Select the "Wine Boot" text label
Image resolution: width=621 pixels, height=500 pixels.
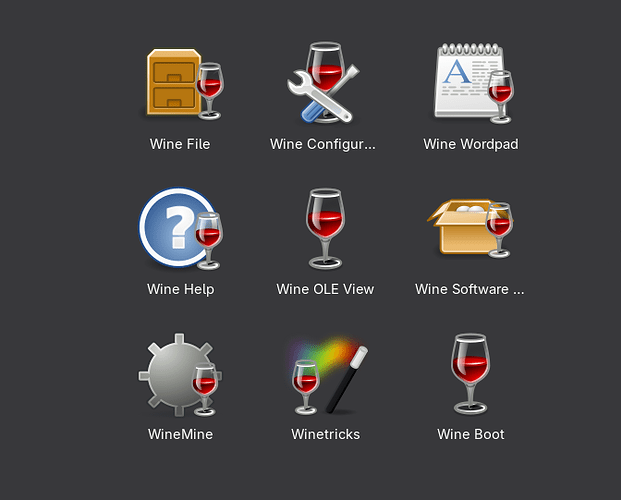[x=470, y=434]
